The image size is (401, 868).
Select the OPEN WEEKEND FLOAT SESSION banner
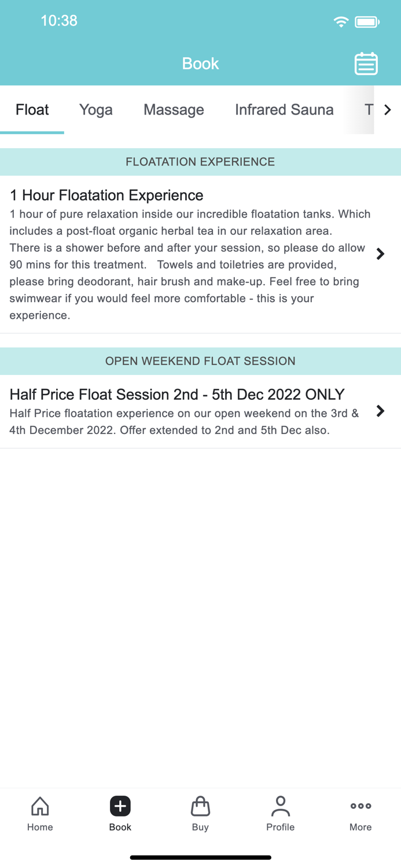(x=200, y=361)
